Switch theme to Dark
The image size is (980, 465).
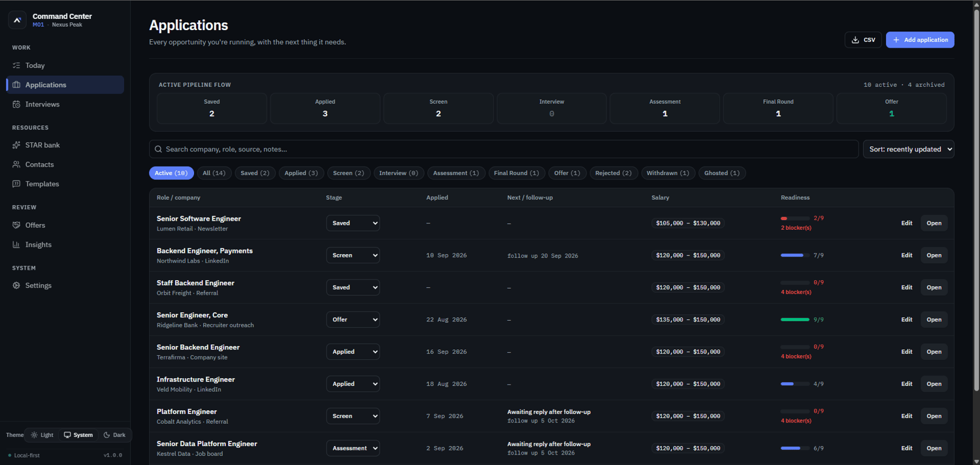click(114, 435)
